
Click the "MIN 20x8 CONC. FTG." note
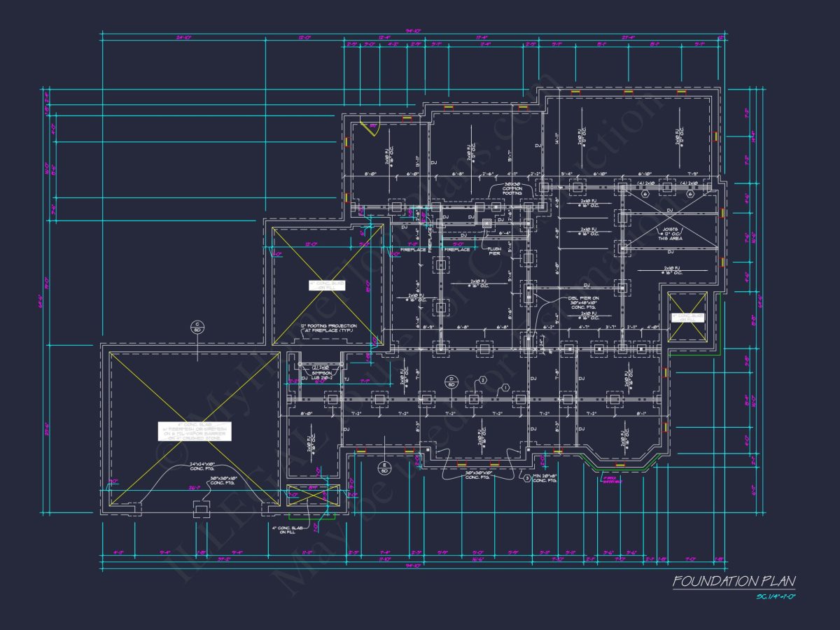[x=544, y=477]
